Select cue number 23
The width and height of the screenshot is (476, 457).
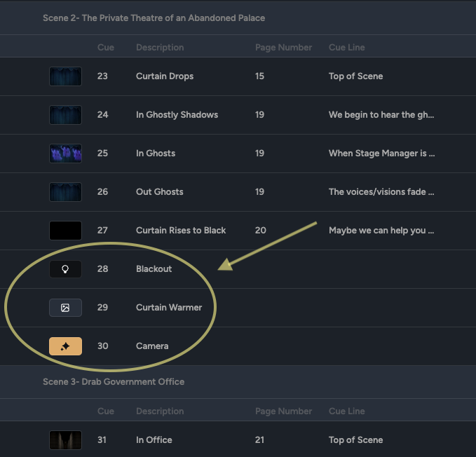tap(102, 76)
